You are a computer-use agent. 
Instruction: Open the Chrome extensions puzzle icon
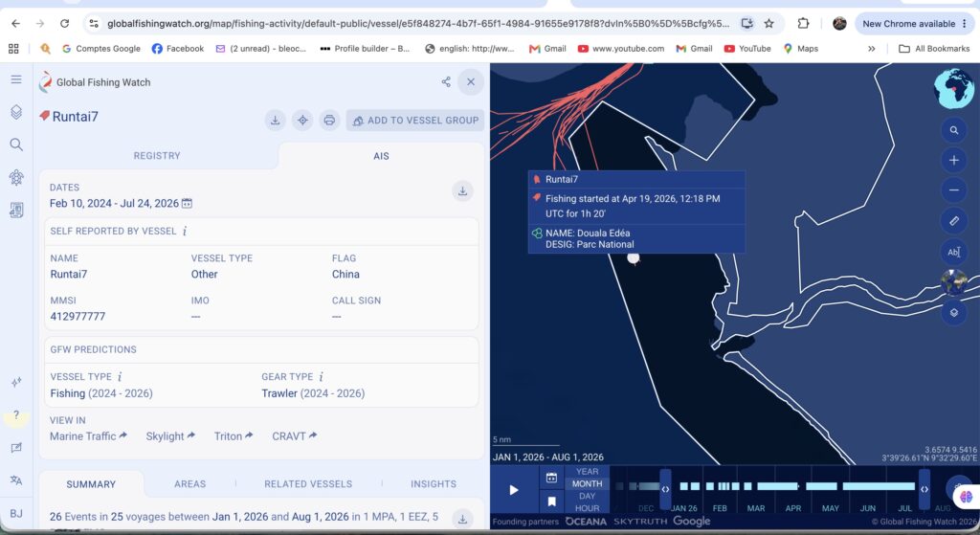pyautogui.click(x=803, y=23)
